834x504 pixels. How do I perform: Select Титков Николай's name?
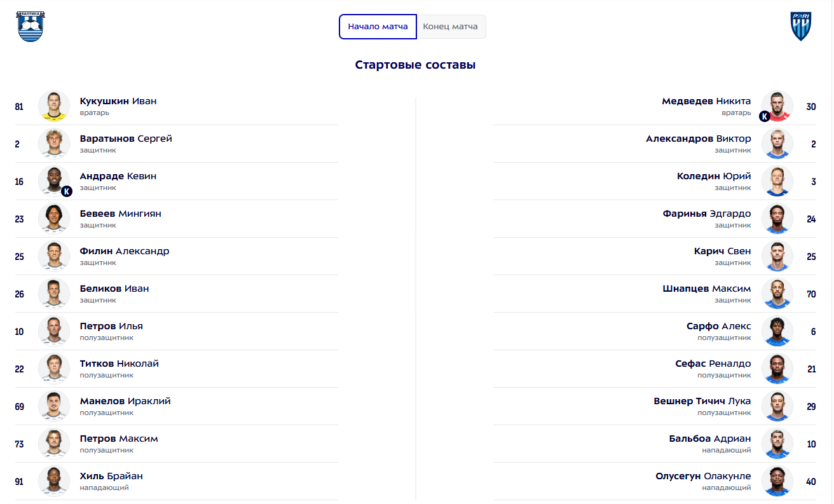coord(120,364)
